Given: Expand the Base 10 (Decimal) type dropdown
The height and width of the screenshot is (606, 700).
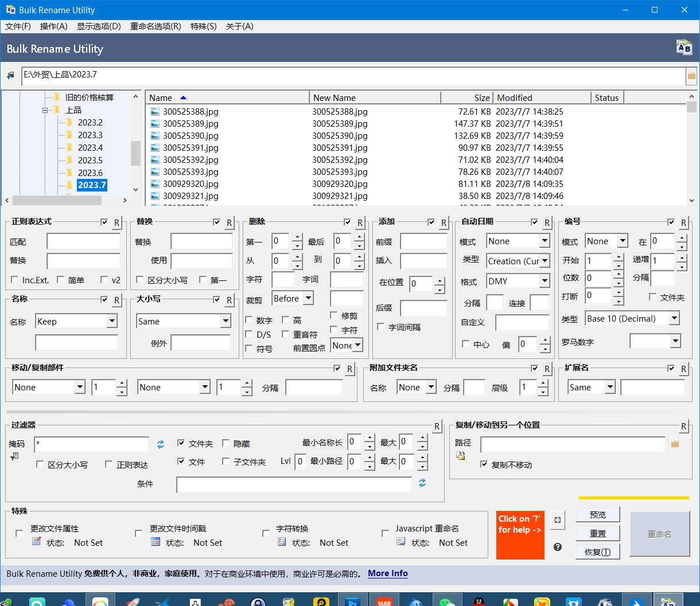Looking at the screenshot, I should 674,319.
